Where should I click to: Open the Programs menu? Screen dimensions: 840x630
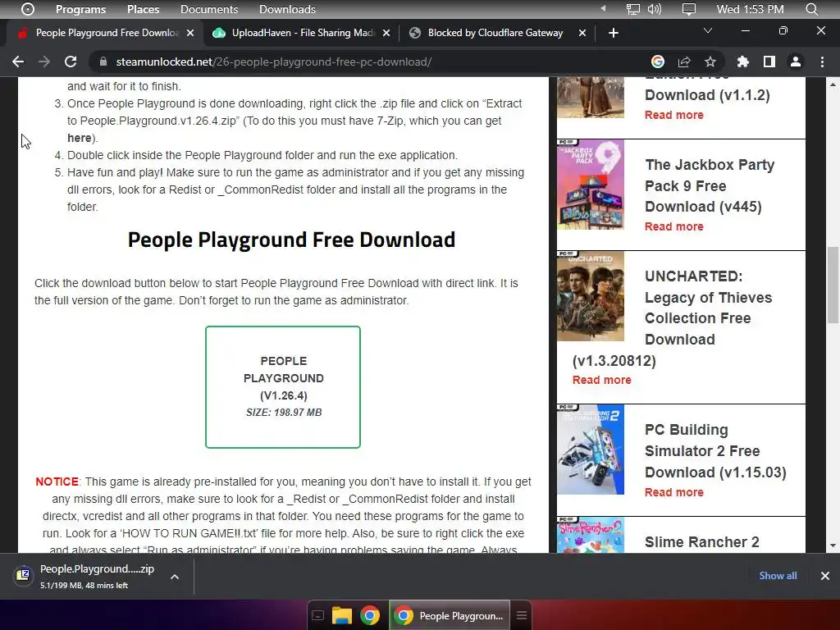[80, 9]
